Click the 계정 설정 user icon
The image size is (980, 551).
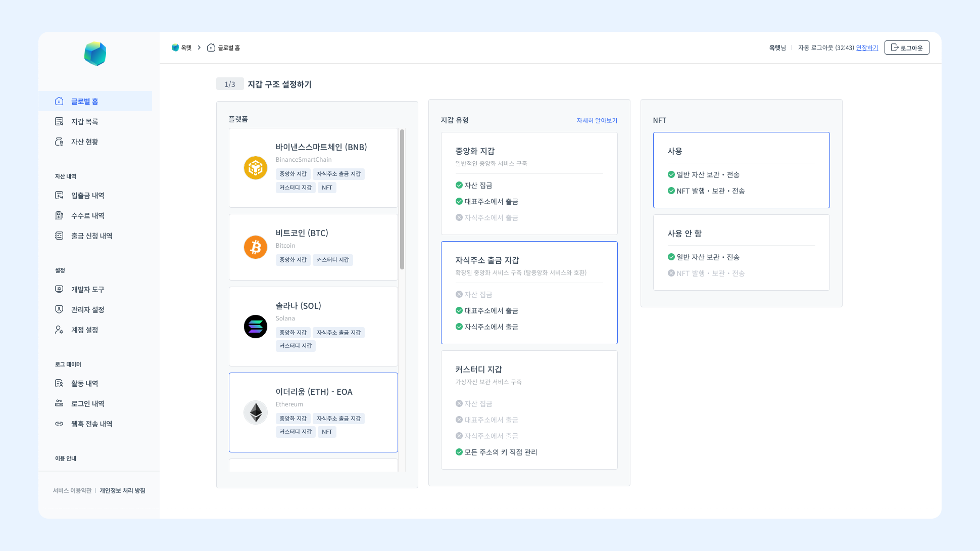point(59,330)
